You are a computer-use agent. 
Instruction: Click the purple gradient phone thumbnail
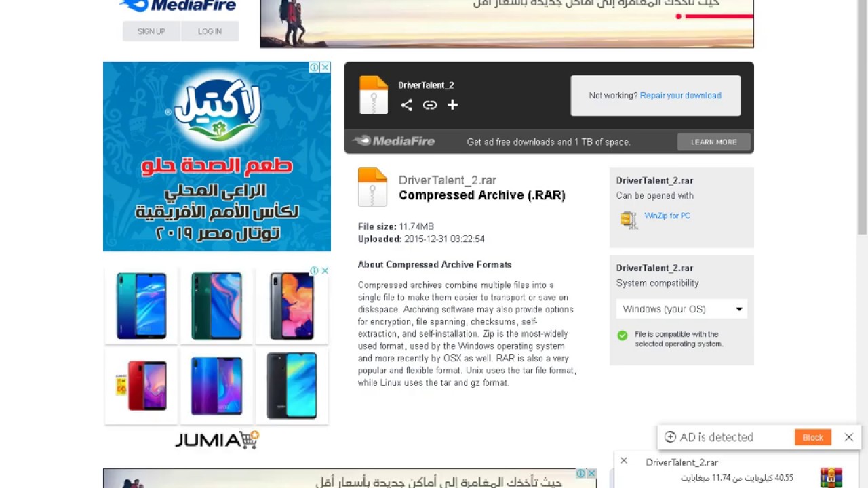[216, 386]
